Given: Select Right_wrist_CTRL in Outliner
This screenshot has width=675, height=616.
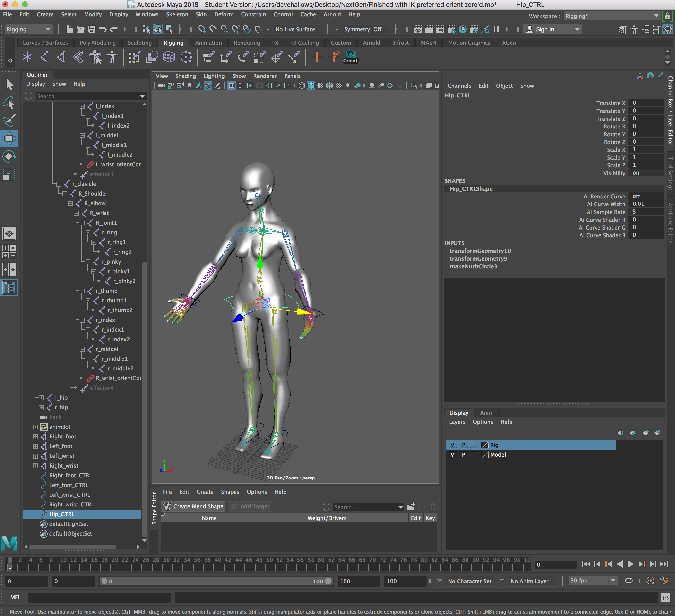Looking at the screenshot, I should point(71,505).
